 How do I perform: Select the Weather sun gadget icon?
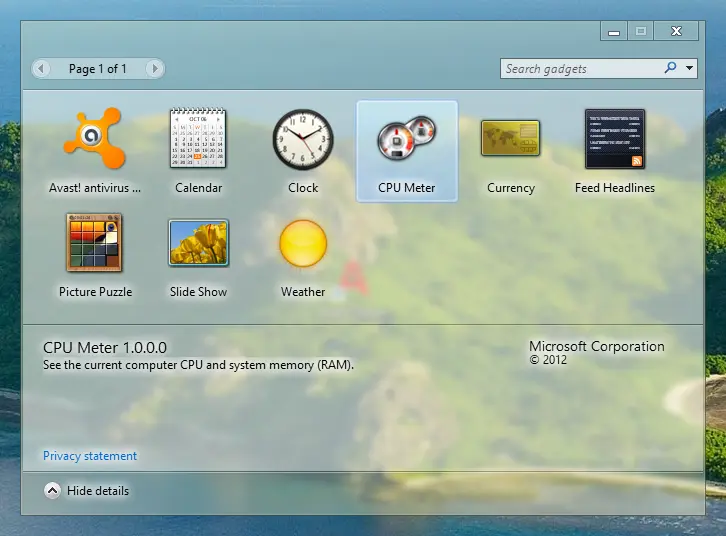[x=303, y=243]
